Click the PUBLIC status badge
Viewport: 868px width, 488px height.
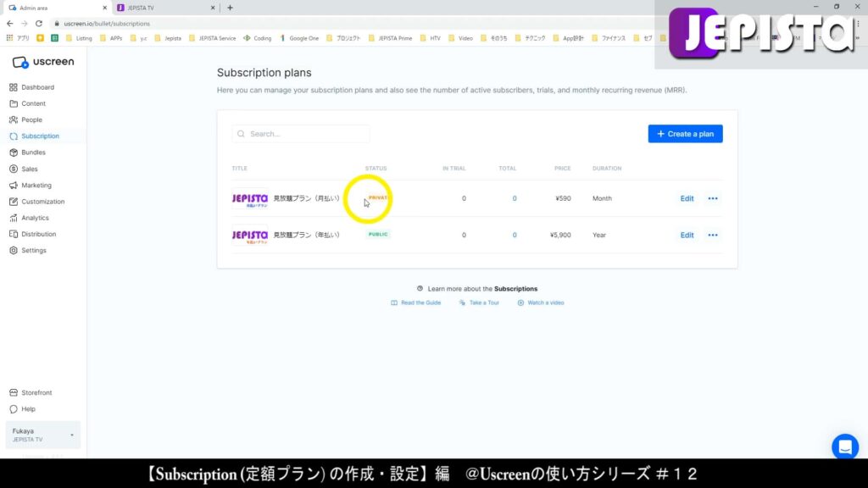[x=378, y=235]
